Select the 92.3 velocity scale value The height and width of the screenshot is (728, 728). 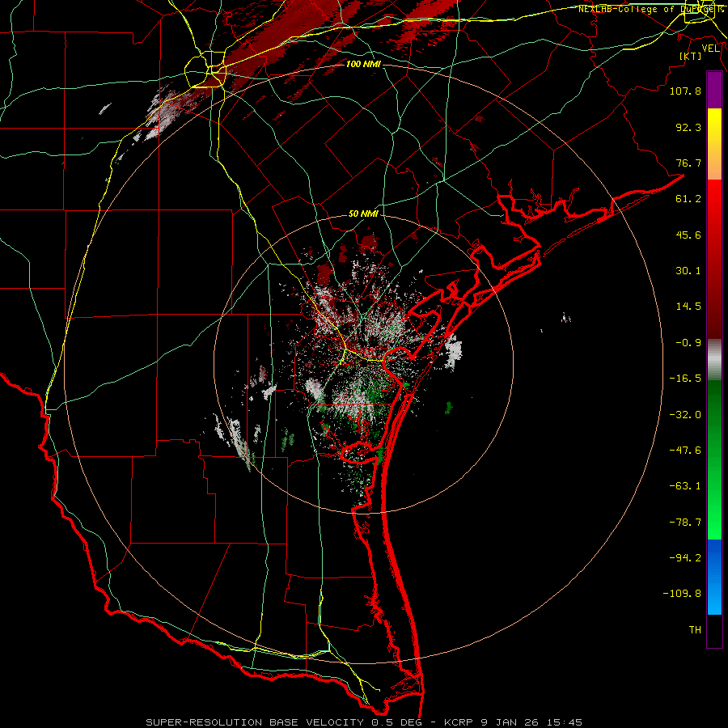(x=688, y=127)
